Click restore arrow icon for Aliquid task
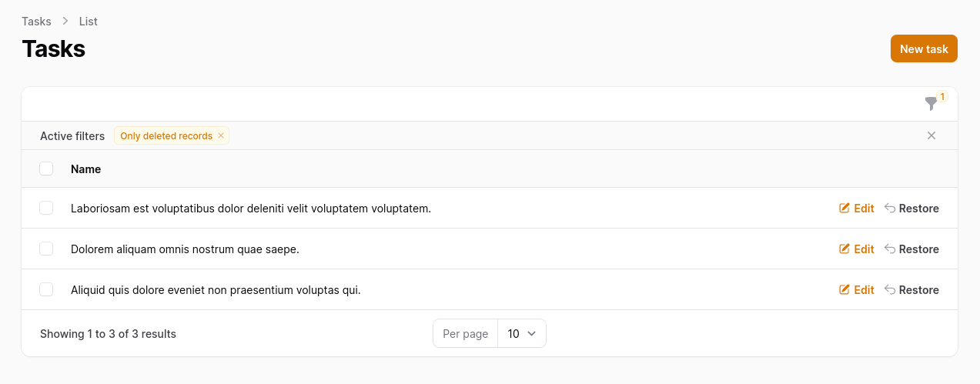980x384 pixels. (890, 289)
